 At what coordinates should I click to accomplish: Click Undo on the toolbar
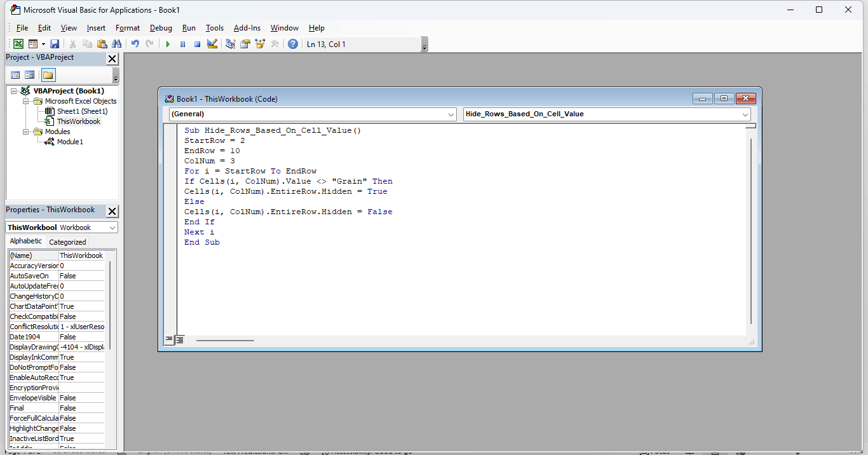pyautogui.click(x=134, y=43)
